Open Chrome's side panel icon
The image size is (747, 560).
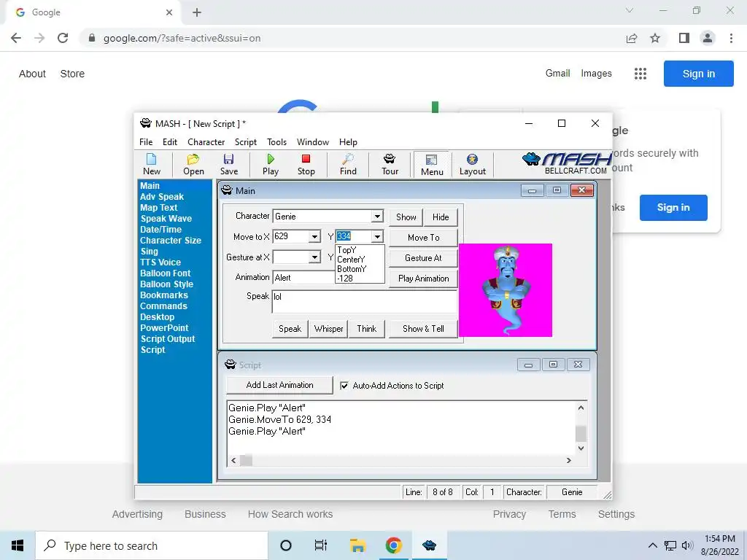(x=684, y=38)
